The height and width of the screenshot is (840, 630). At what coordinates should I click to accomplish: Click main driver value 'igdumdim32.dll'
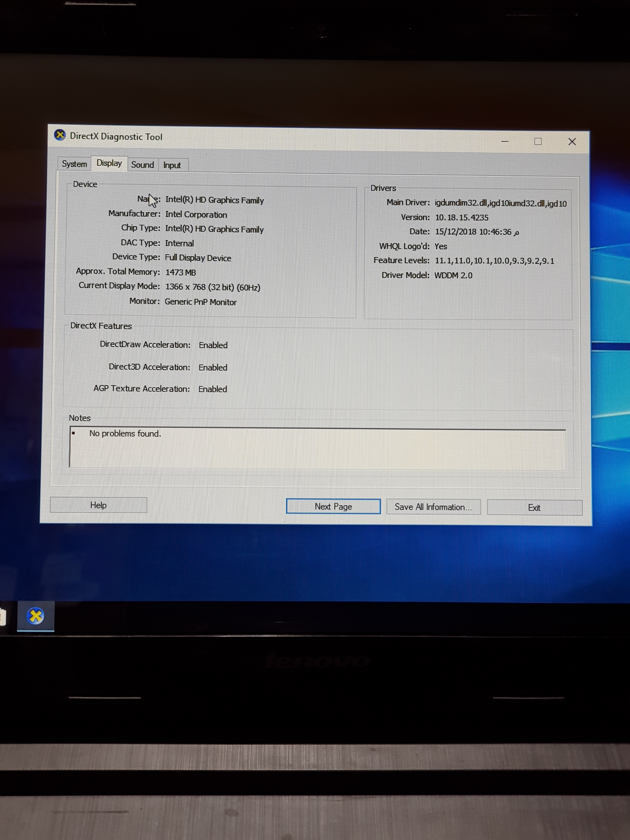click(x=461, y=203)
